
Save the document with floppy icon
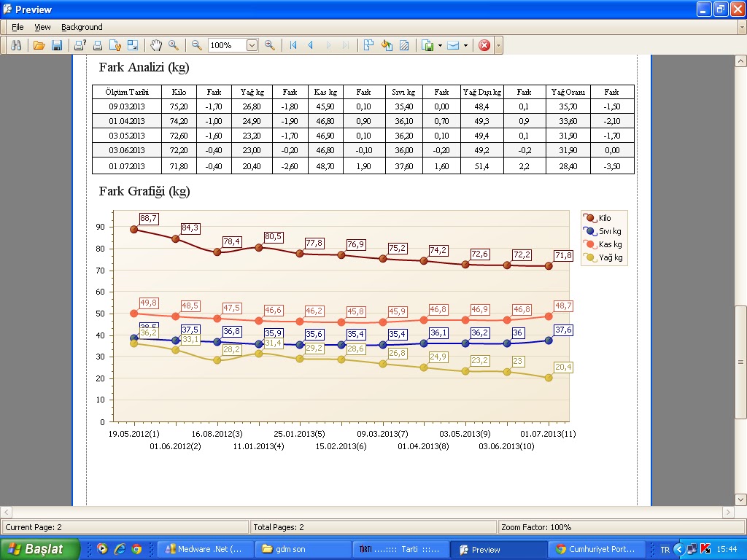coord(57,45)
